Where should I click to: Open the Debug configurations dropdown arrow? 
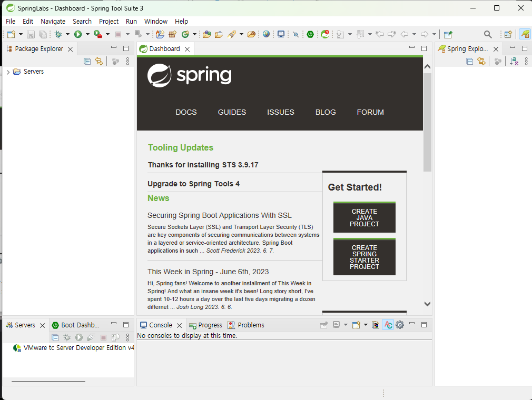67,34
